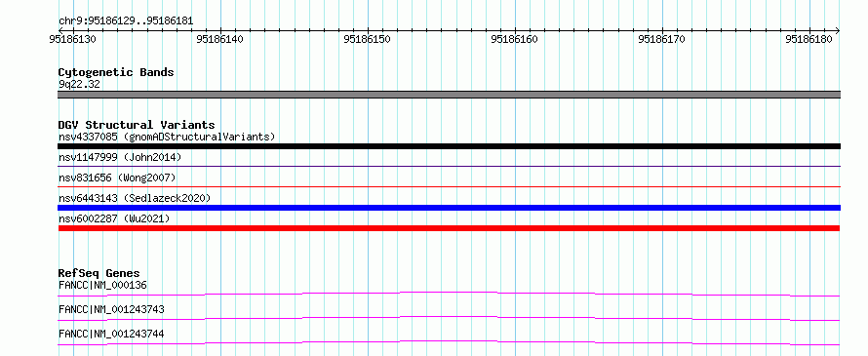Open the FANCC|NM_001243743 transcript label
The image size is (868, 356).
[111, 309]
